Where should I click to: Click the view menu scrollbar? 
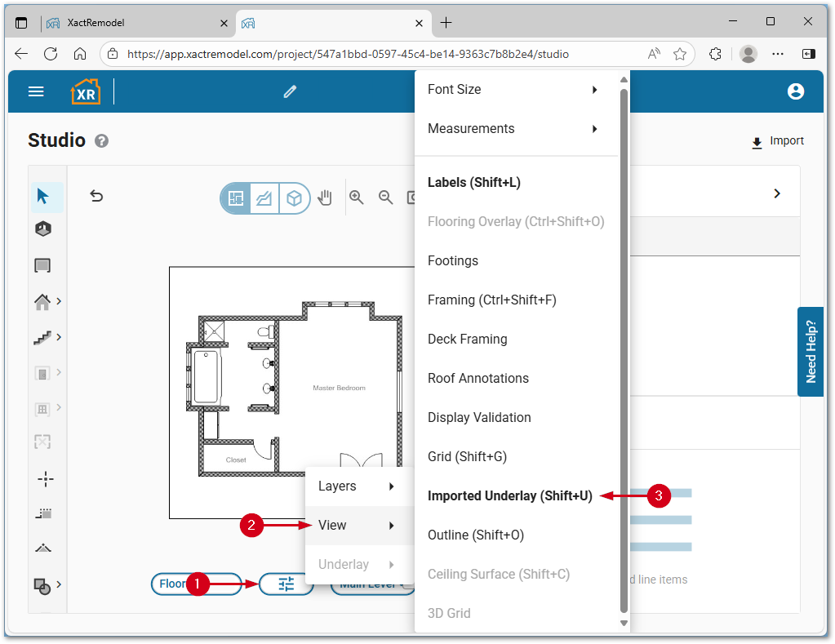[x=624, y=351]
